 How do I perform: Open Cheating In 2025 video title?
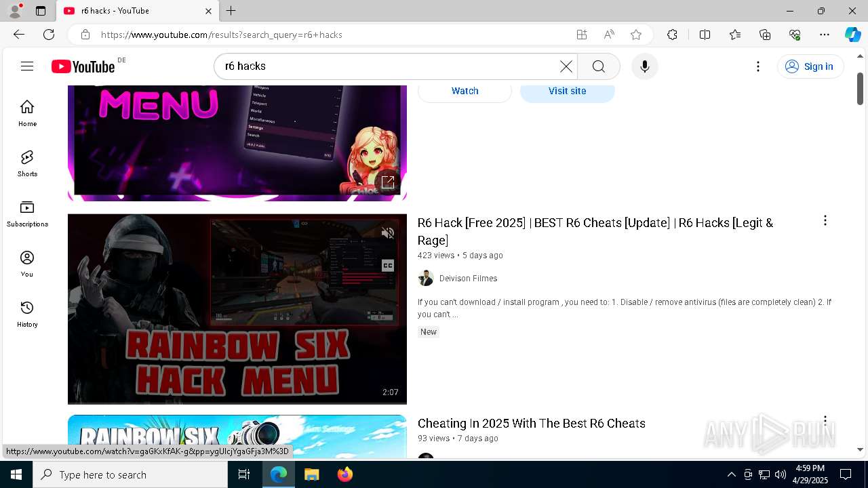click(x=532, y=423)
